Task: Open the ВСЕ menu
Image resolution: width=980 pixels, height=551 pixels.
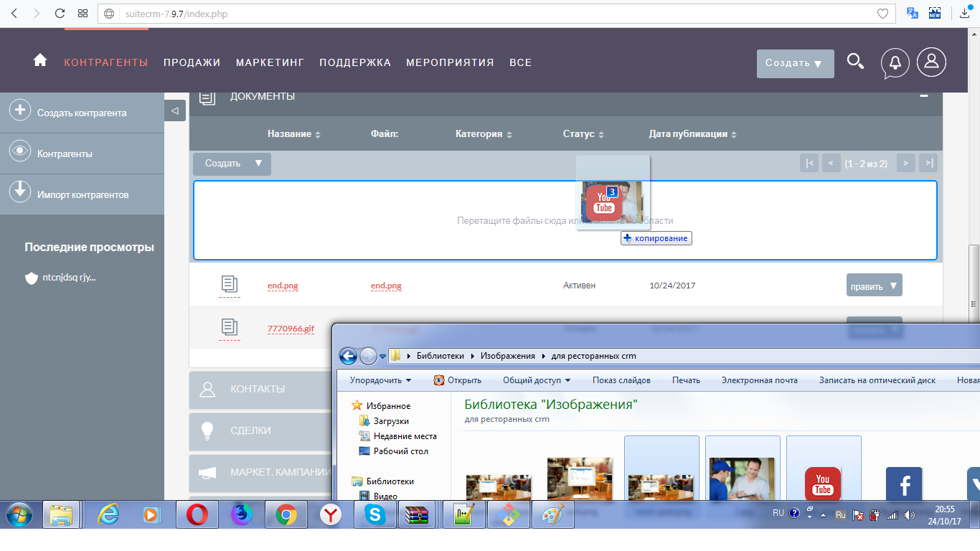Action: [521, 62]
